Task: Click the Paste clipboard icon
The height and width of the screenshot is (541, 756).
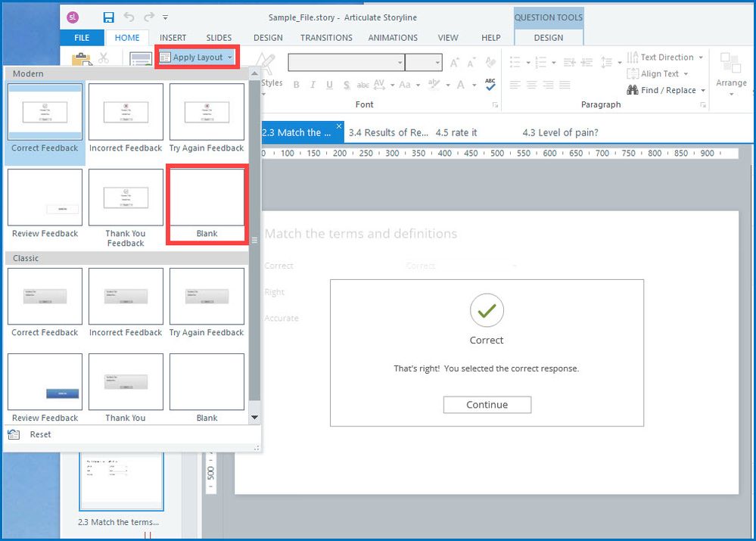Action: coord(81,60)
